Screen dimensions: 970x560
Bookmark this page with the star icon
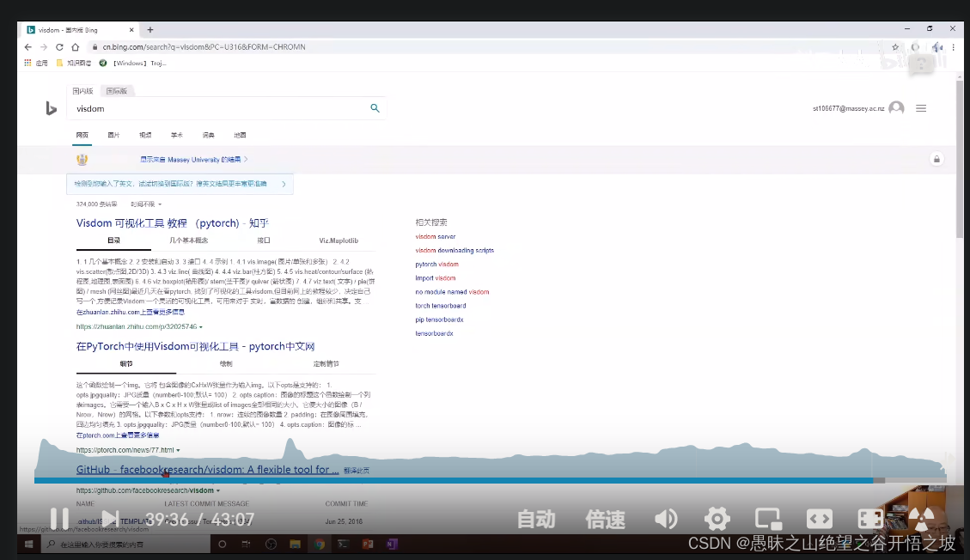(x=895, y=47)
